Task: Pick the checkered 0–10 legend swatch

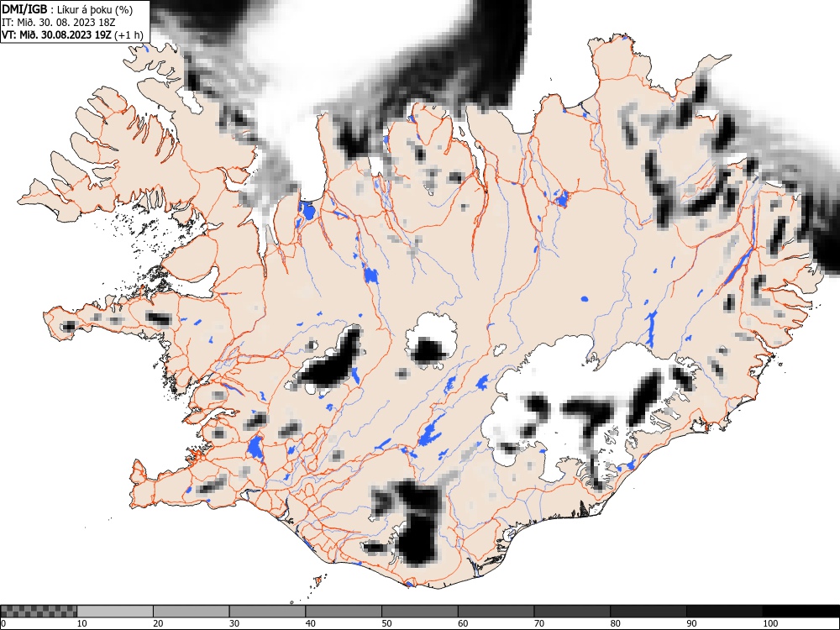Action: point(39,612)
